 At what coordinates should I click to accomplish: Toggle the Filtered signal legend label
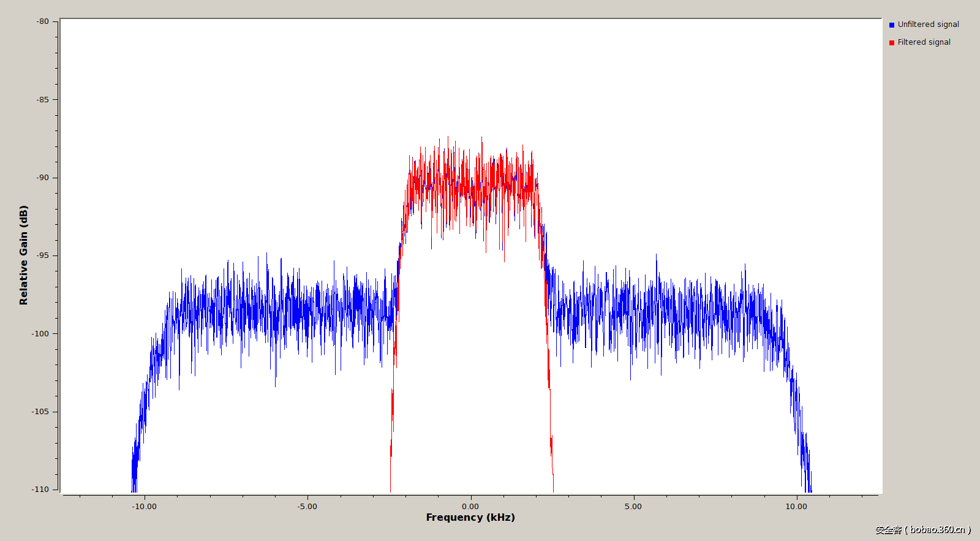[x=924, y=42]
